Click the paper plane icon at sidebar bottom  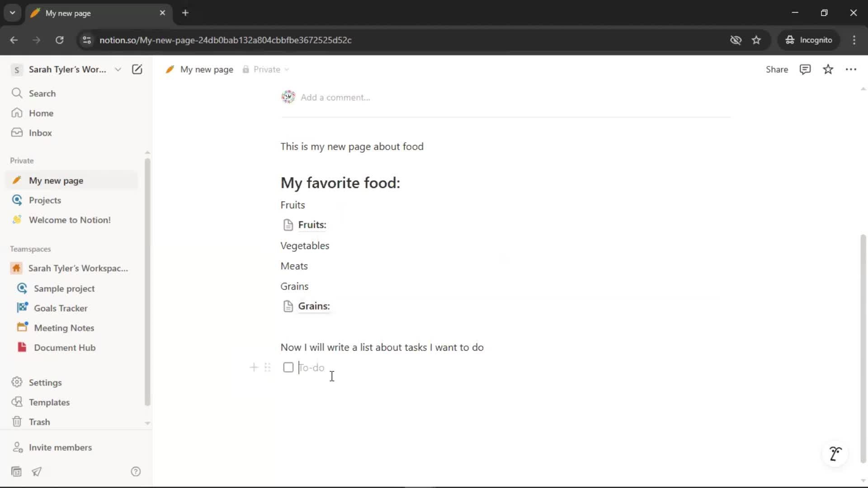coord(37,472)
